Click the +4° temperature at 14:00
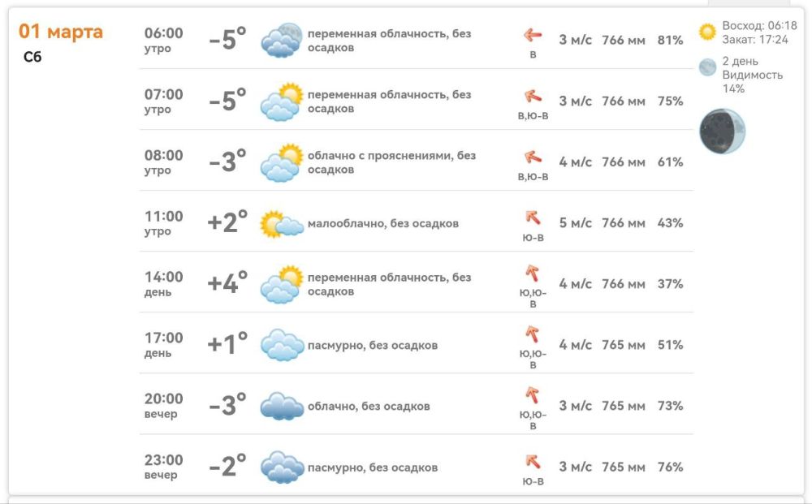Image resolution: width=812 pixels, height=504 pixels. click(x=227, y=283)
